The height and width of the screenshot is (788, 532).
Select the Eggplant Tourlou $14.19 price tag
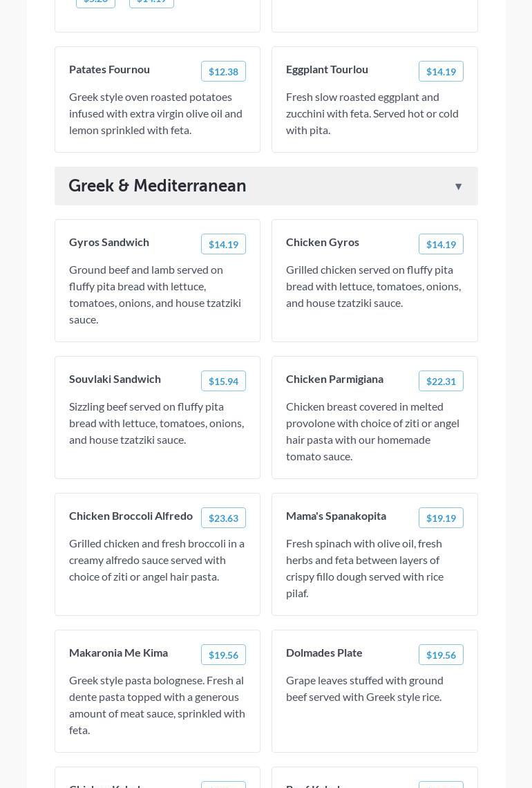(x=441, y=72)
